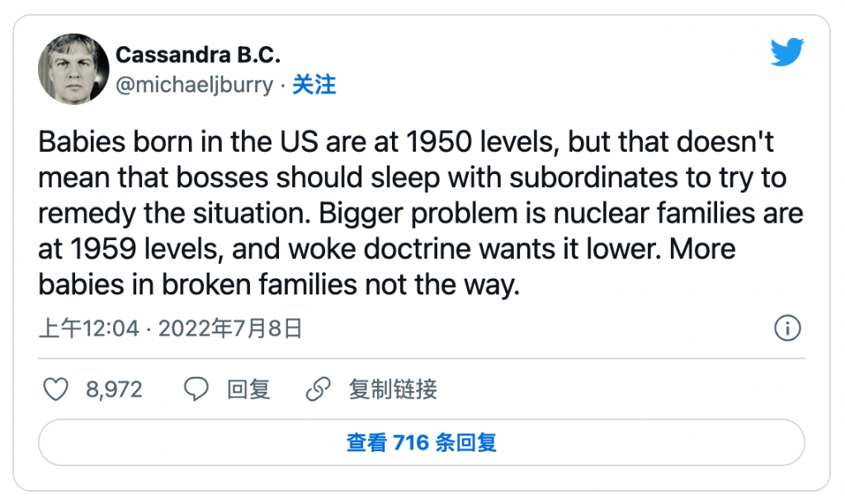Follow the account via the 关注 link
The width and height of the screenshot is (845, 504).
click(314, 85)
